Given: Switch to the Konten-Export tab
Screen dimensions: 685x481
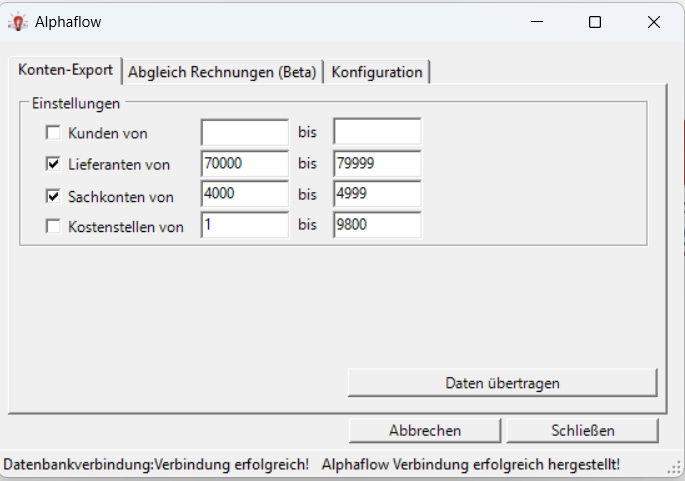Looking at the screenshot, I should [x=65, y=71].
